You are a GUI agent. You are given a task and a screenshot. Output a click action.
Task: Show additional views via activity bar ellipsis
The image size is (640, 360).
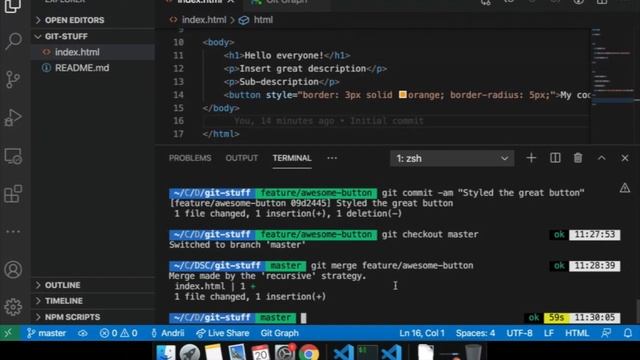click(x=13, y=232)
